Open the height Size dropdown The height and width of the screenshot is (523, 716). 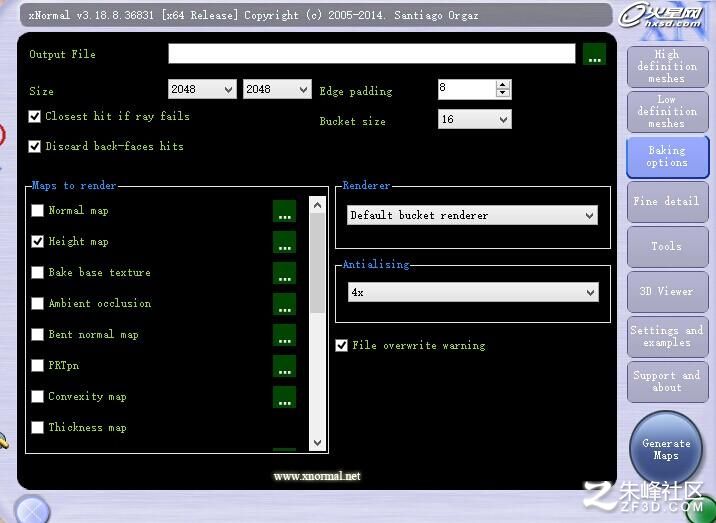(x=277, y=89)
